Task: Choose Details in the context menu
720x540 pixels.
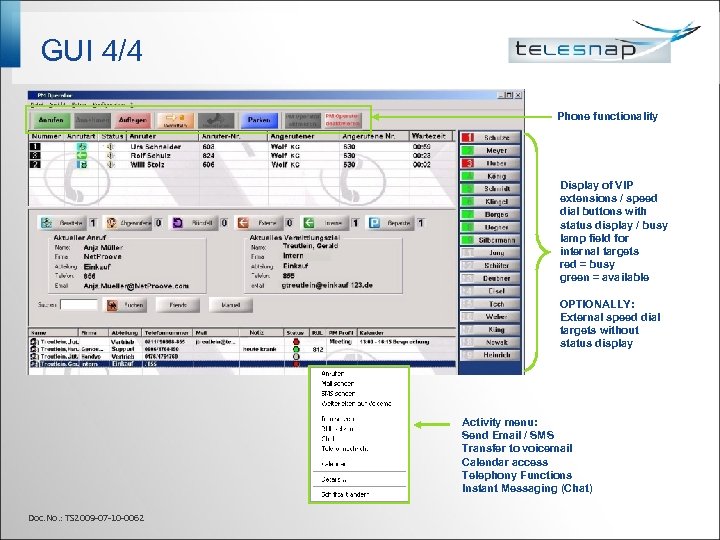Action: pos(334,479)
